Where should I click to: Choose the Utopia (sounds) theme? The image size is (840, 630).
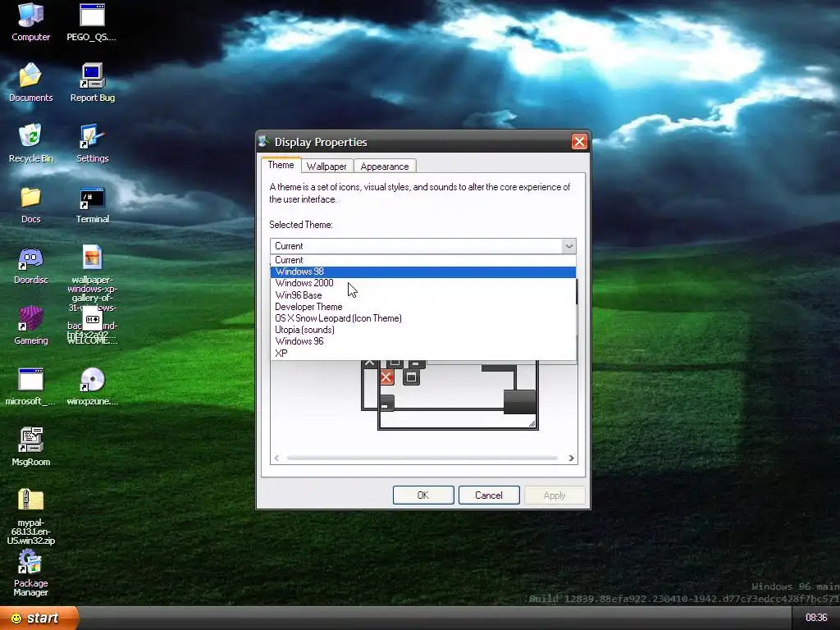coord(422,330)
